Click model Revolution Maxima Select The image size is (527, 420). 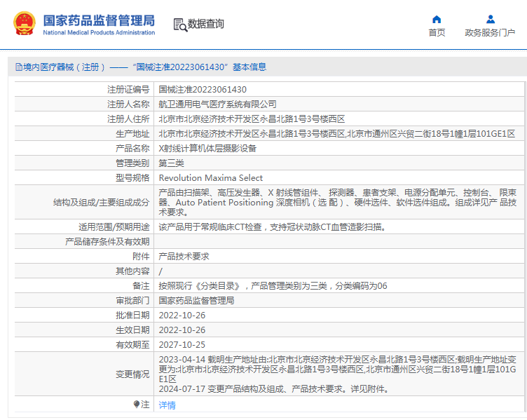211,178
